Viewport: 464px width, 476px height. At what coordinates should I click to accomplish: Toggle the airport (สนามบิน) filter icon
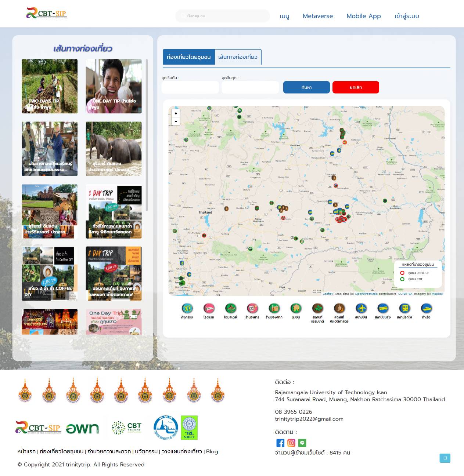361,309
